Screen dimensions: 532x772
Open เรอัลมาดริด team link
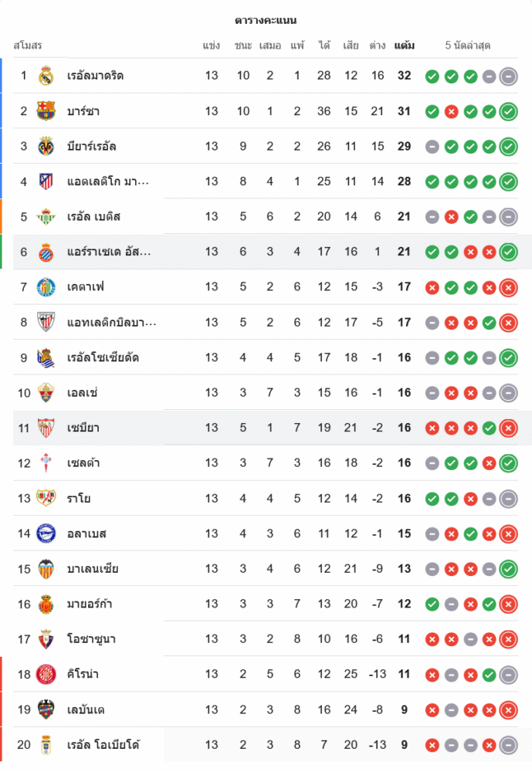point(96,76)
